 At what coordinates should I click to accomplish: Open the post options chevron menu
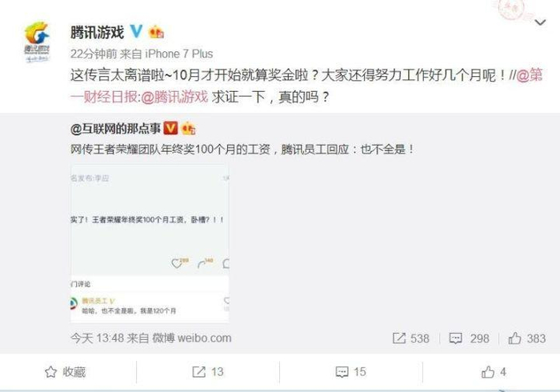(x=540, y=23)
